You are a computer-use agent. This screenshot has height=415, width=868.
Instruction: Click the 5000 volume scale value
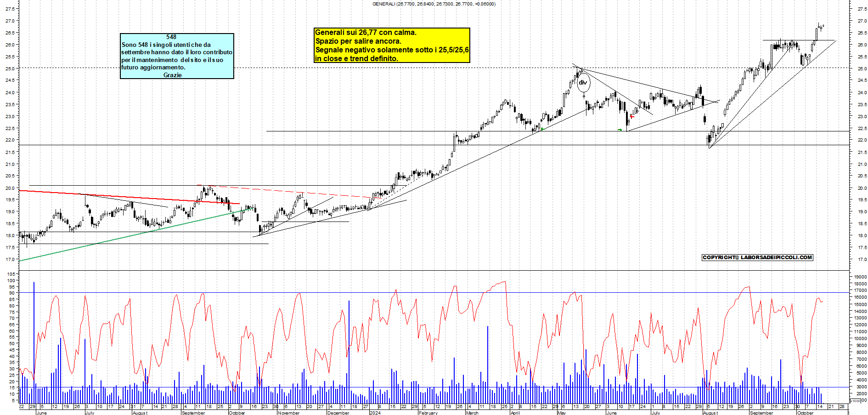(861, 373)
